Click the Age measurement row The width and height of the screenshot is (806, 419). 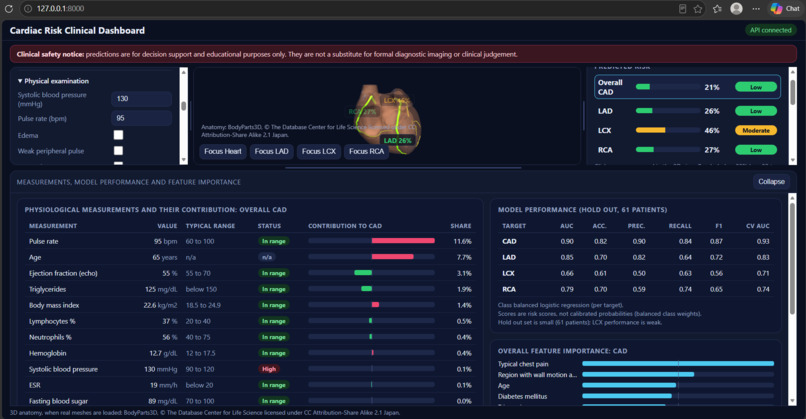coord(250,257)
